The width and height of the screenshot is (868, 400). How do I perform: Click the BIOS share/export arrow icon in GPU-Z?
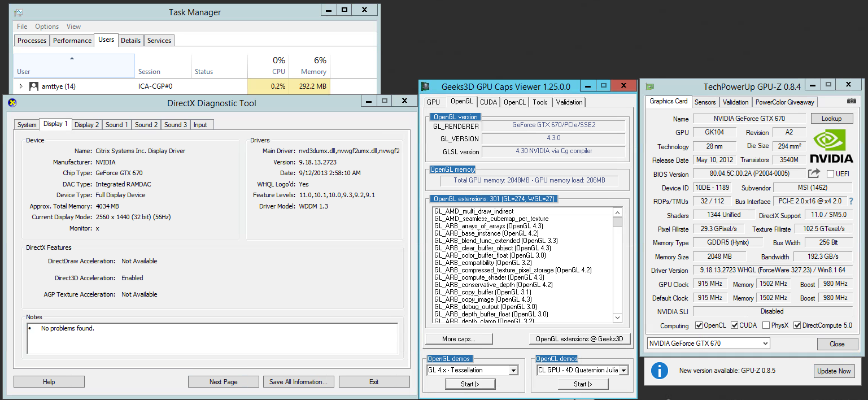coord(814,173)
